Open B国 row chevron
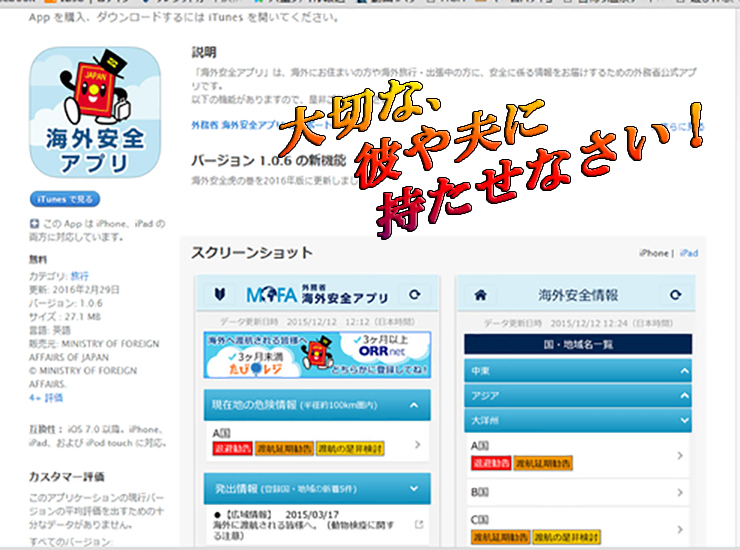 680,492
